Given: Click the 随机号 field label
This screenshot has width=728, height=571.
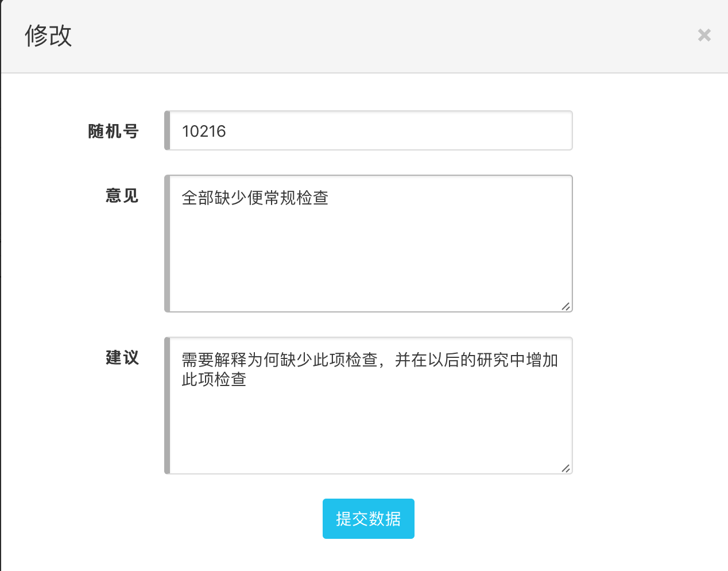Looking at the screenshot, I should 113,132.
